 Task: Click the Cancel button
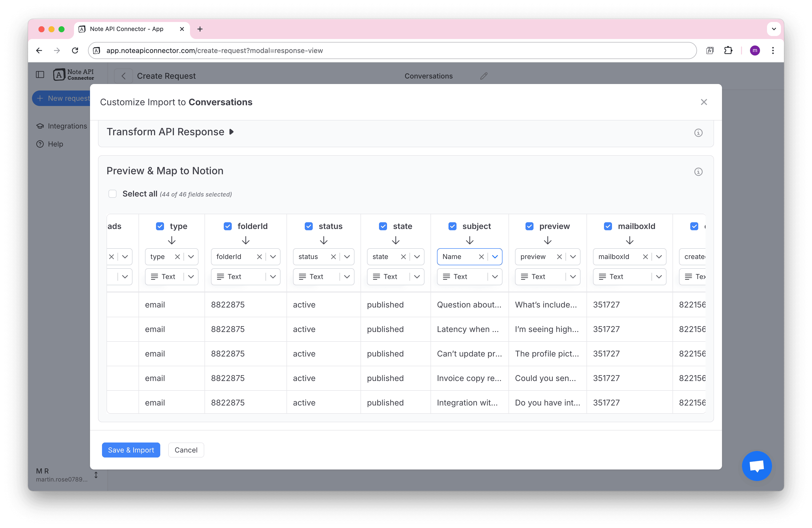186,450
